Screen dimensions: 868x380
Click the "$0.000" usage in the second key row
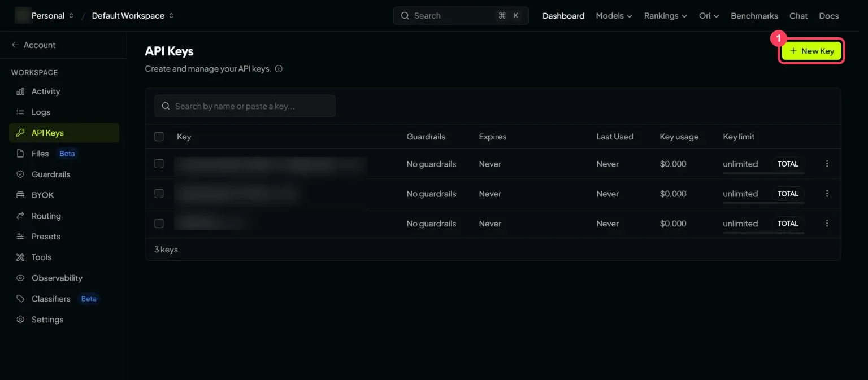click(673, 194)
